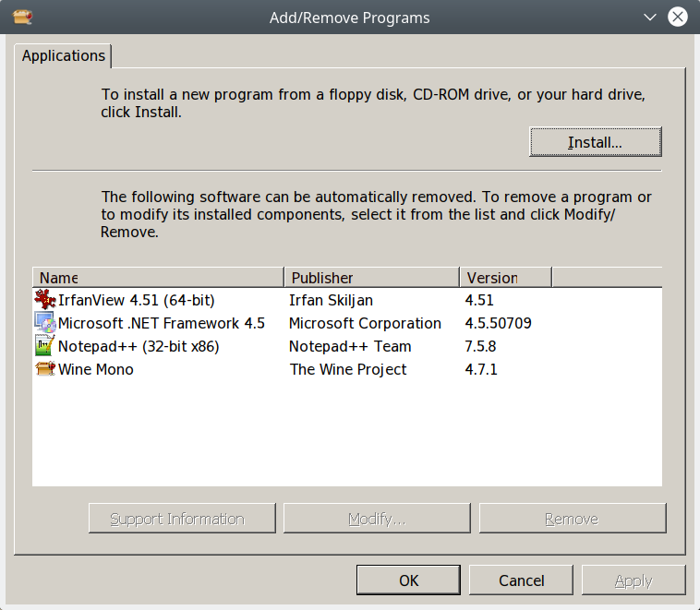Click version 4.51 cell
Viewport: 700px width, 610px height.
tap(479, 300)
